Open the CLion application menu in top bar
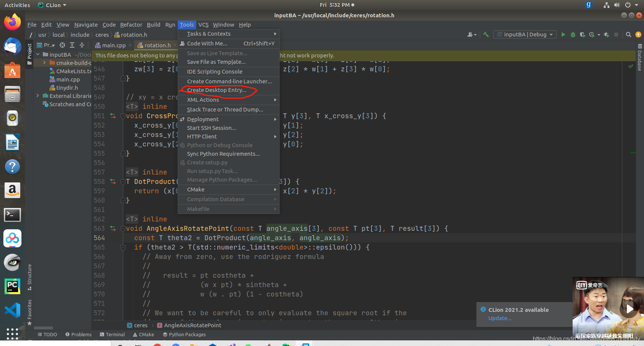Viewport: 644px width, 346px height. (52, 5)
